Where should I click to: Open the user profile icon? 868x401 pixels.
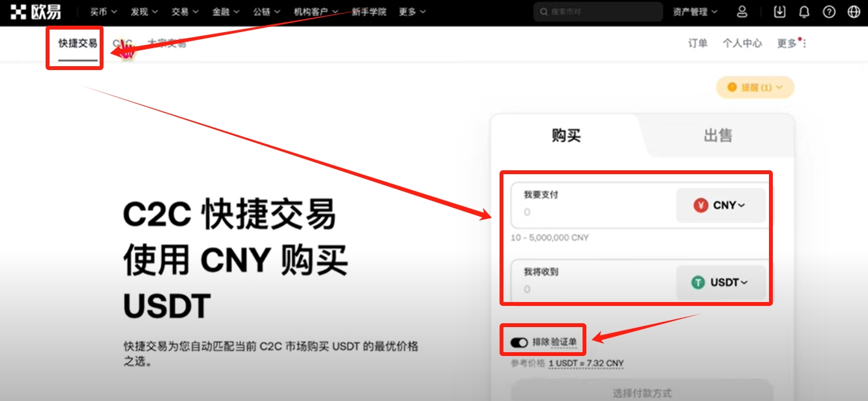[742, 12]
